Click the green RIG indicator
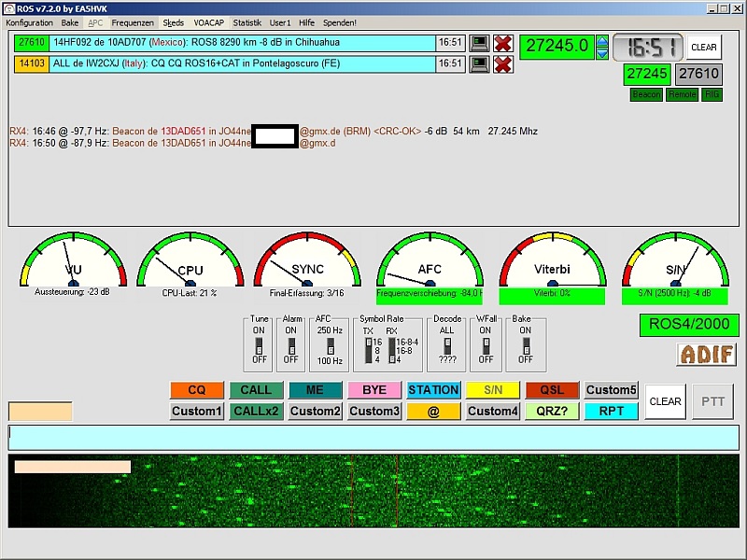Viewport: 747px width, 560px height. click(712, 95)
